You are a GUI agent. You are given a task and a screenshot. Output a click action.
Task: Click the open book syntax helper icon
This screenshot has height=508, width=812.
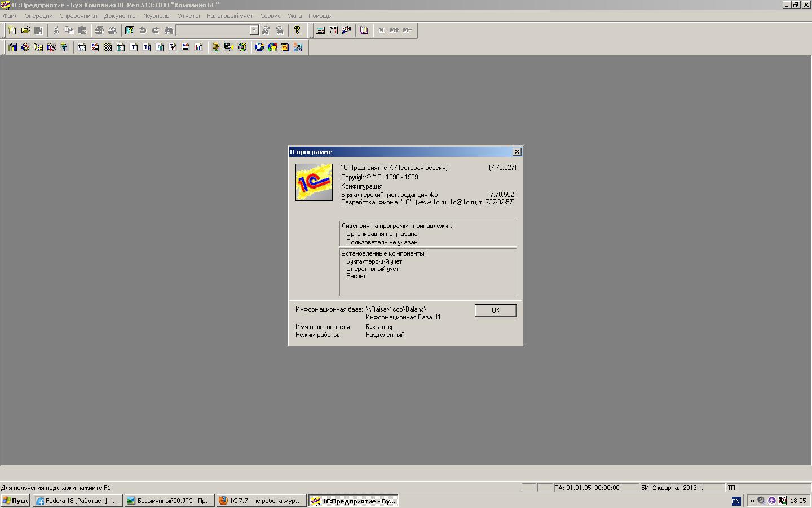(364, 30)
